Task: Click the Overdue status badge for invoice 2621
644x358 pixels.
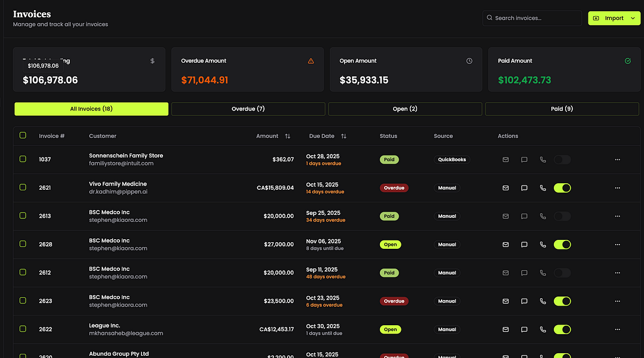Action: (394, 188)
